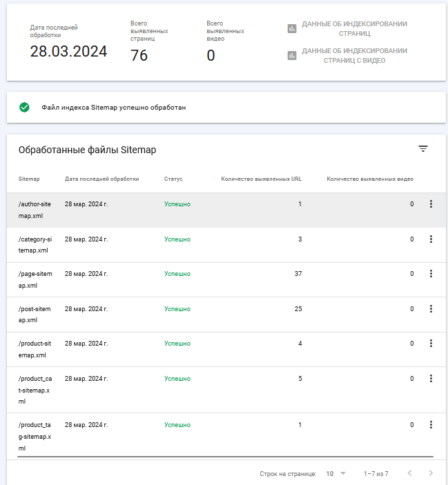The height and width of the screenshot is (485, 448).
Task: Open ДАННЫЕ ОБ ИНДЕКСИРОВАНИИ СТРАНИЦ link
Action: (x=354, y=28)
